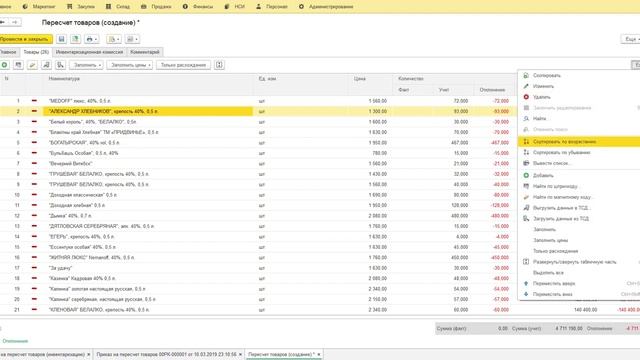Open the Администрирование section in top menu
The image size is (640, 360).
click(326, 7)
